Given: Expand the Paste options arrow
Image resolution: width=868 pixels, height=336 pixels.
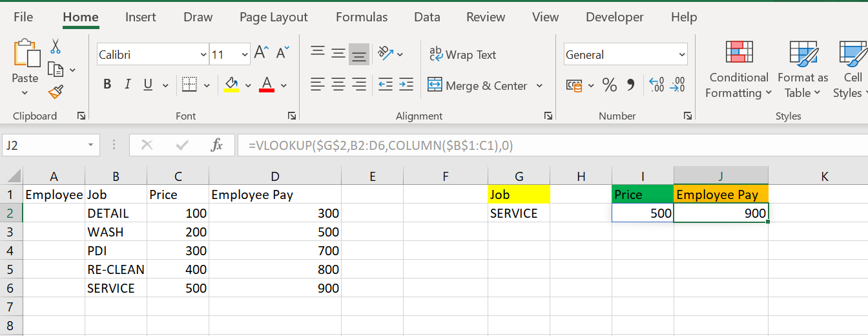Looking at the screenshot, I should tap(25, 93).
